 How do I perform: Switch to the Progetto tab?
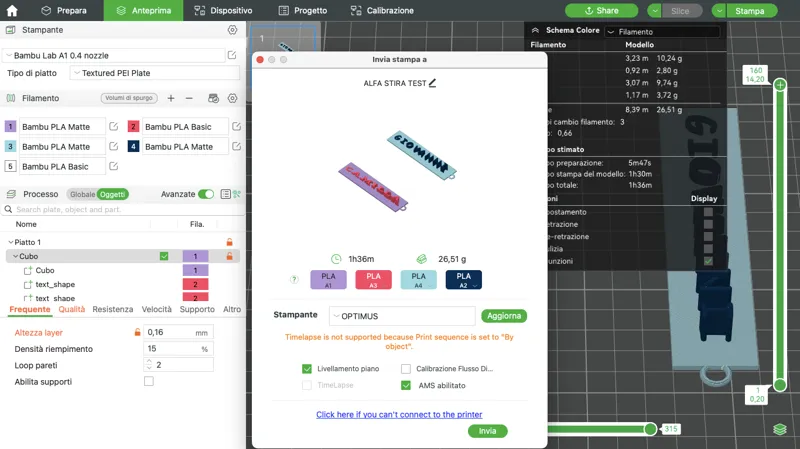303,10
